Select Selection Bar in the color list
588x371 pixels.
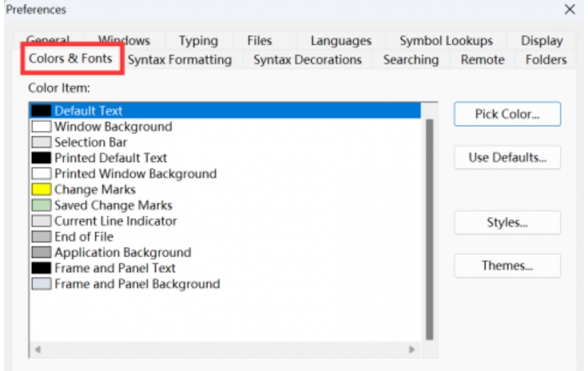coord(90,143)
